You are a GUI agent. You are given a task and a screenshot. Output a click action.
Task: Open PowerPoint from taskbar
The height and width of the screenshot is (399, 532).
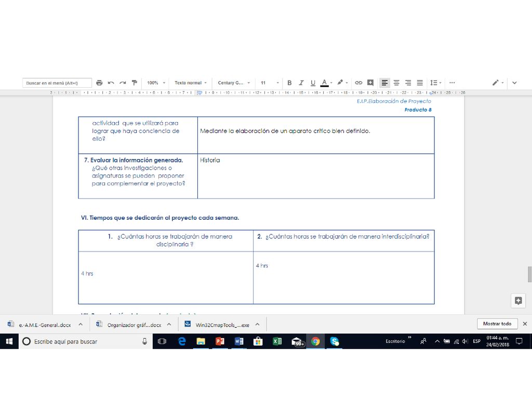pyautogui.click(x=220, y=341)
